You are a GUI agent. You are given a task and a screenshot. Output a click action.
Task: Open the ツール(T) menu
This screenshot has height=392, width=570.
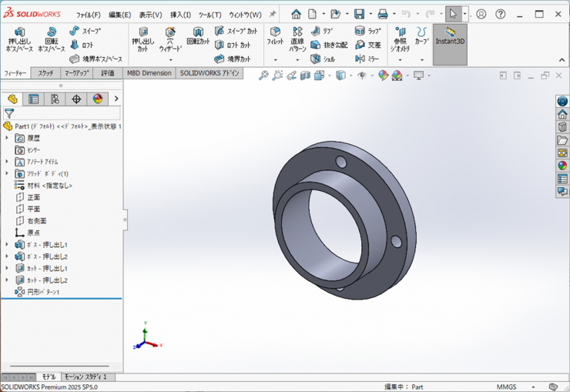pos(210,15)
